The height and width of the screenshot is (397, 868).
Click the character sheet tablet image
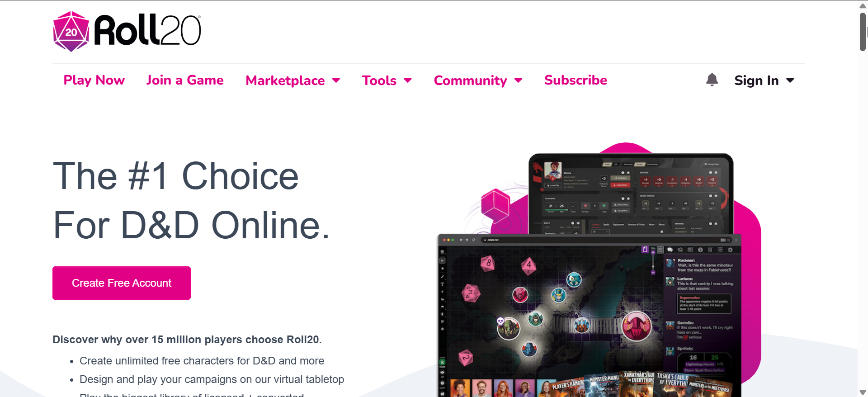[631, 194]
